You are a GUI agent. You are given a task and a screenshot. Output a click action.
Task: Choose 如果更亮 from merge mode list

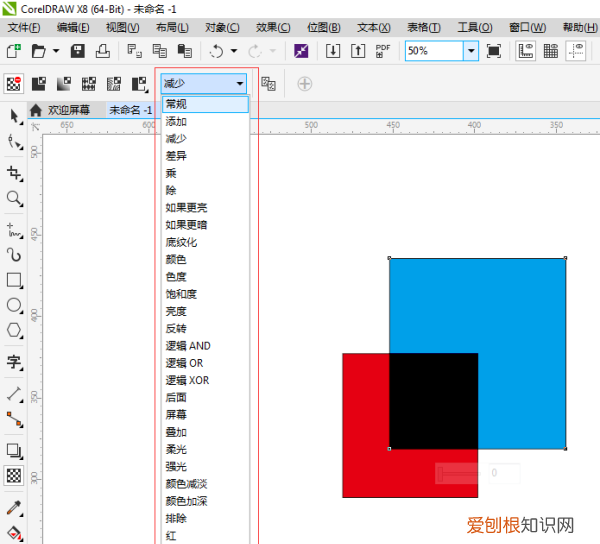pos(187,207)
